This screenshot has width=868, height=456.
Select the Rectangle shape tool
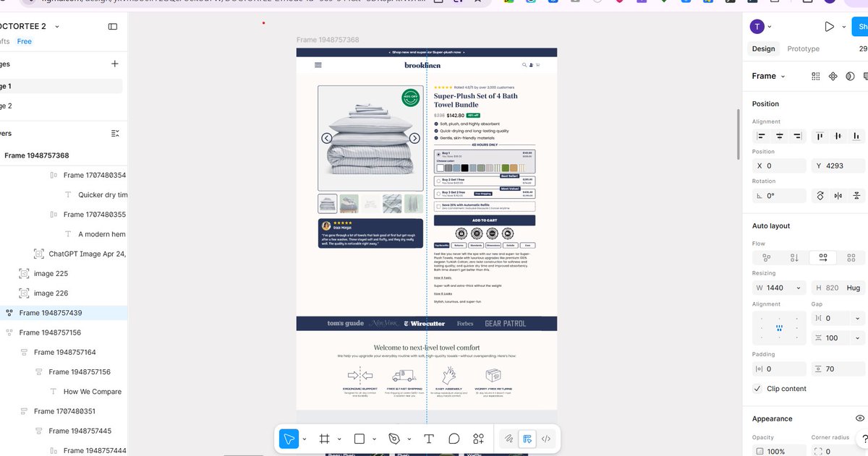pyautogui.click(x=359, y=439)
